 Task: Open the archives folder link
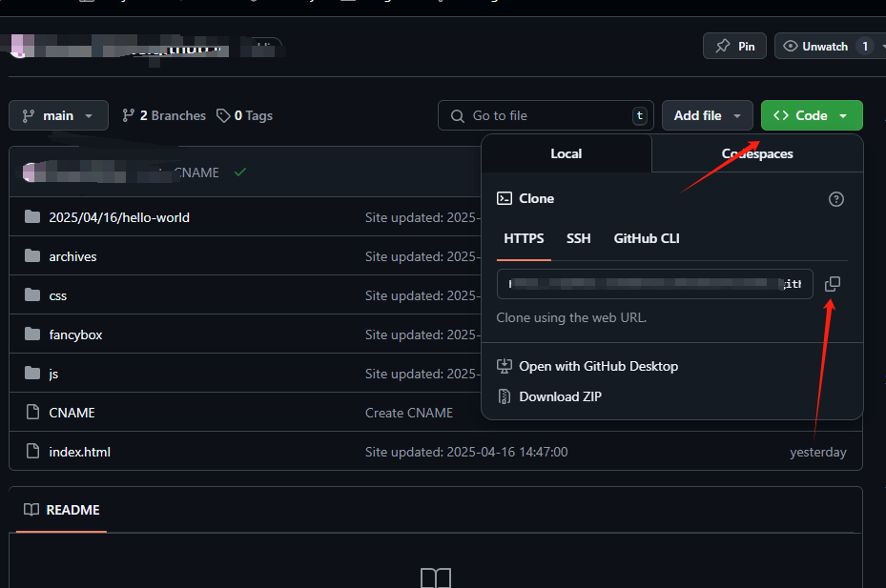[x=72, y=255]
